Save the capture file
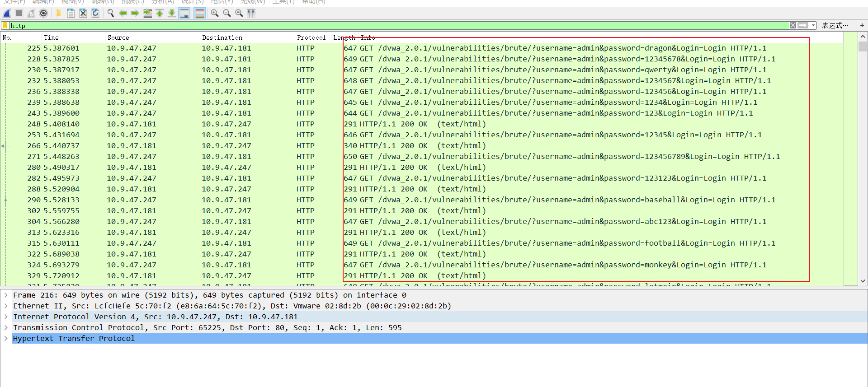Image resolution: width=868 pixels, height=387 pixels. coord(71,13)
